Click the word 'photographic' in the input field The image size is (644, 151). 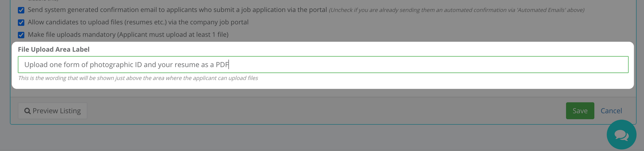[111, 65]
